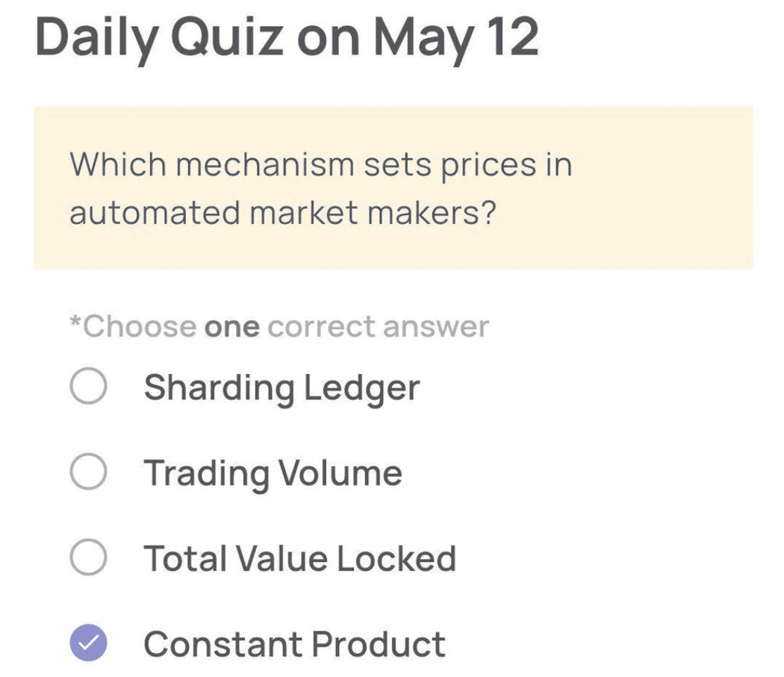Pick the Total Value Locked radio circle
The image size is (784, 677).
[89, 558]
